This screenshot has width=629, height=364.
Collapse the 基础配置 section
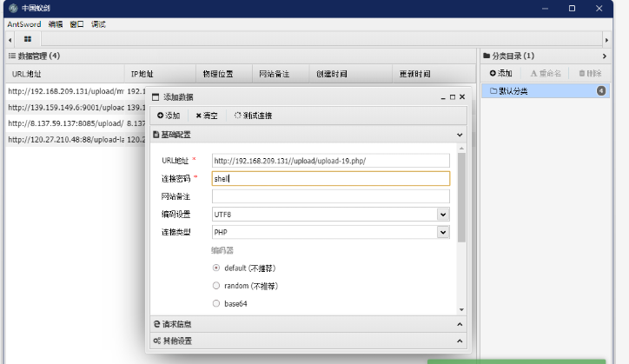(x=460, y=135)
